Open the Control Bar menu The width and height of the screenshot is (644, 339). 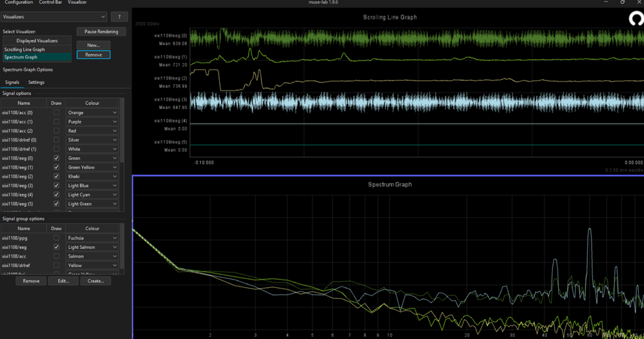pyautogui.click(x=50, y=2)
